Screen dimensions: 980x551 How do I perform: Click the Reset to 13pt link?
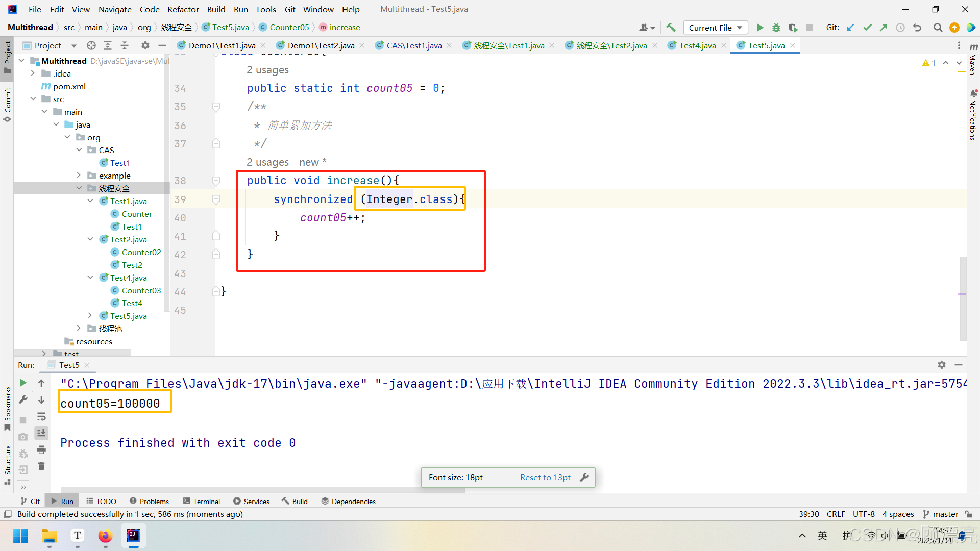coord(545,477)
